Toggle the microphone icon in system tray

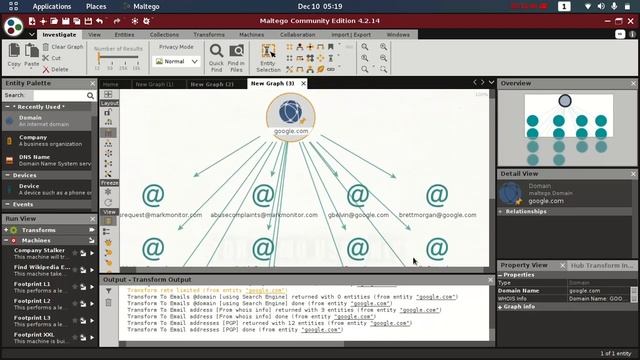point(614,7)
